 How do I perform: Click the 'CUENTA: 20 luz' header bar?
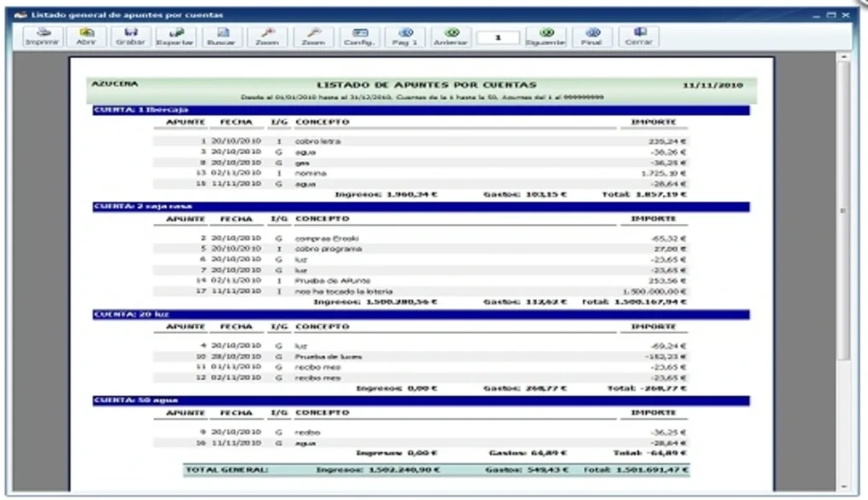420,314
